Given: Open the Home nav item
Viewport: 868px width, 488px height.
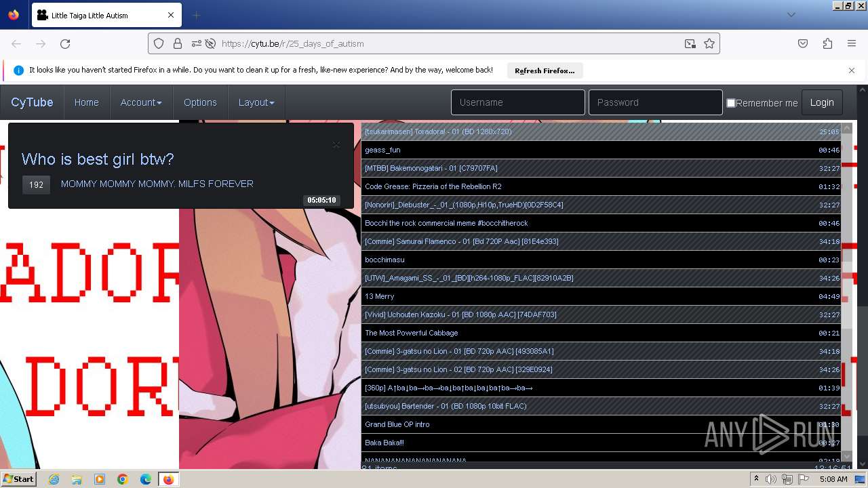Looking at the screenshot, I should pos(87,102).
